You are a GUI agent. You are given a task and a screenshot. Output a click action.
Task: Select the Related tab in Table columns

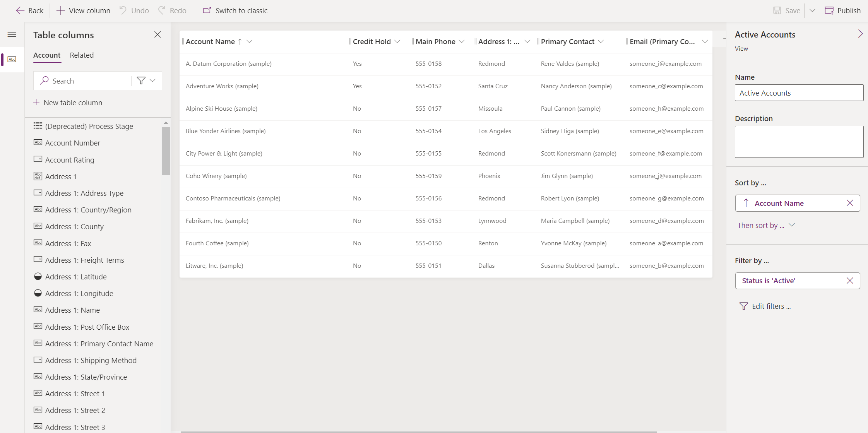81,54
